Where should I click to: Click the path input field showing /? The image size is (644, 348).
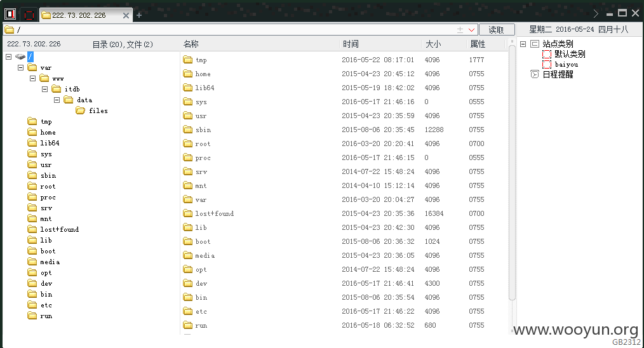point(230,30)
